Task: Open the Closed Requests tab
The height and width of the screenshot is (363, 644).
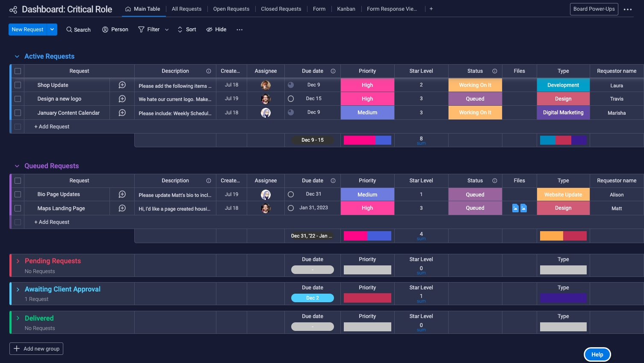Action: click(x=281, y=9)
